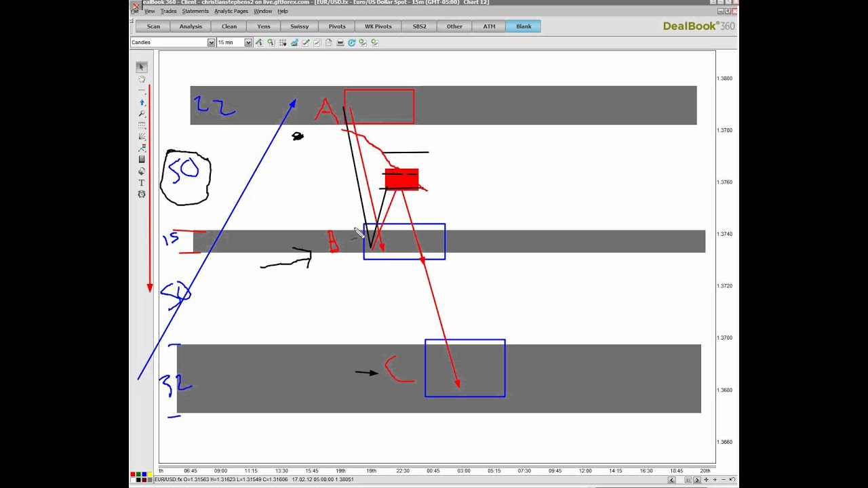Print the chart using printer icon
This screenshot has height=488, width=868.
tap(340, 42)
